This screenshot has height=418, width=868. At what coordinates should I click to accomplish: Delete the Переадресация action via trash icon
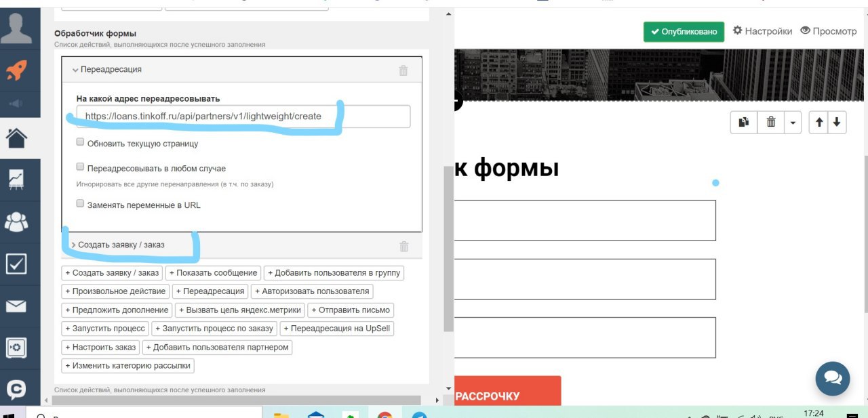tap(403, 70)
